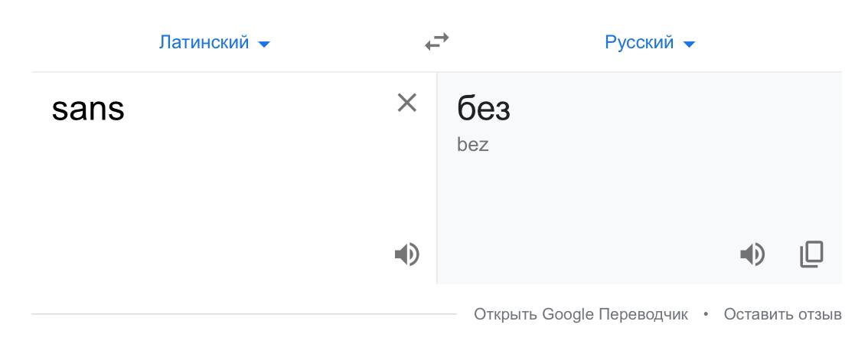Click the blank header area between the arrows and Русский
The image size is (868, 354).
526,42
